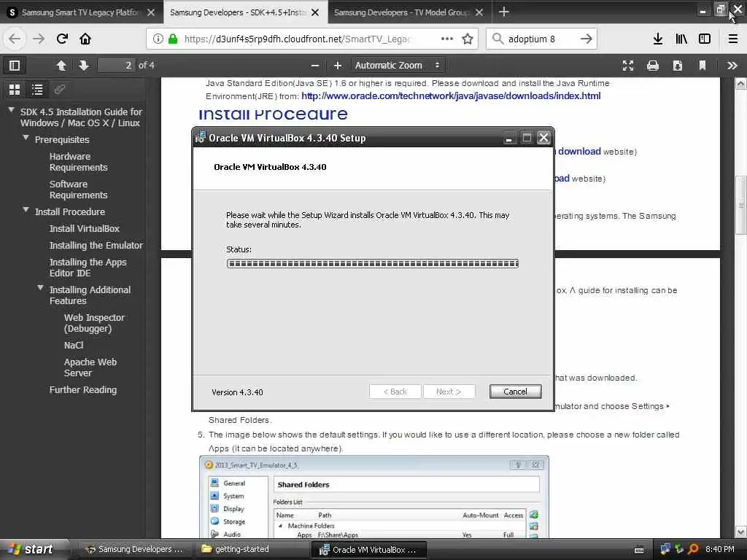The image size is (747, 560).
Task: Click the current view bookmark icon
Action: pos(703,66)
